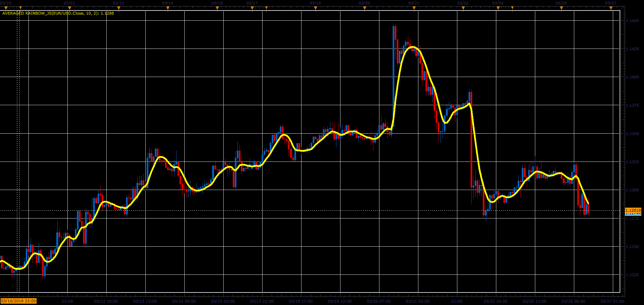Click the 03/12 18:00 time axis label
This screenshot has height=305, width=644.
click(x=106, y=301)
